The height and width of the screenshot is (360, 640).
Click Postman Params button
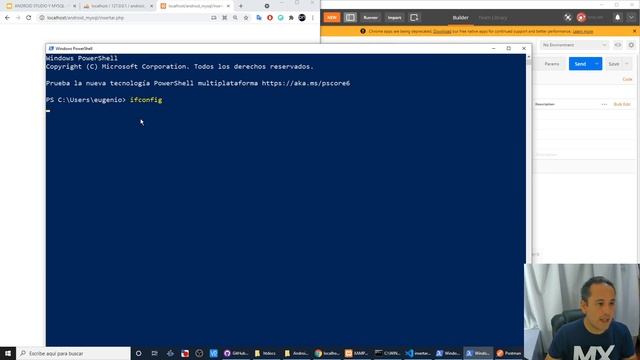pyautogui.click(x=551, y=64)
